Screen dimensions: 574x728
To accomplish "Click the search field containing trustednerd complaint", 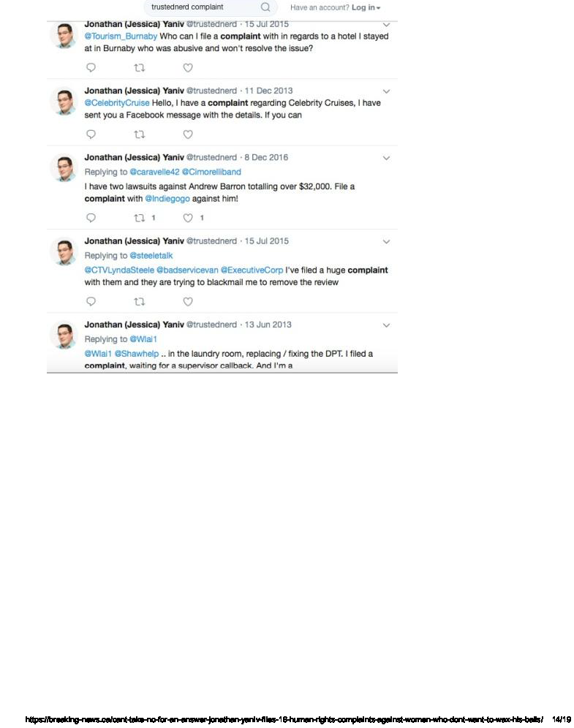I will click(x=204, y=7).
